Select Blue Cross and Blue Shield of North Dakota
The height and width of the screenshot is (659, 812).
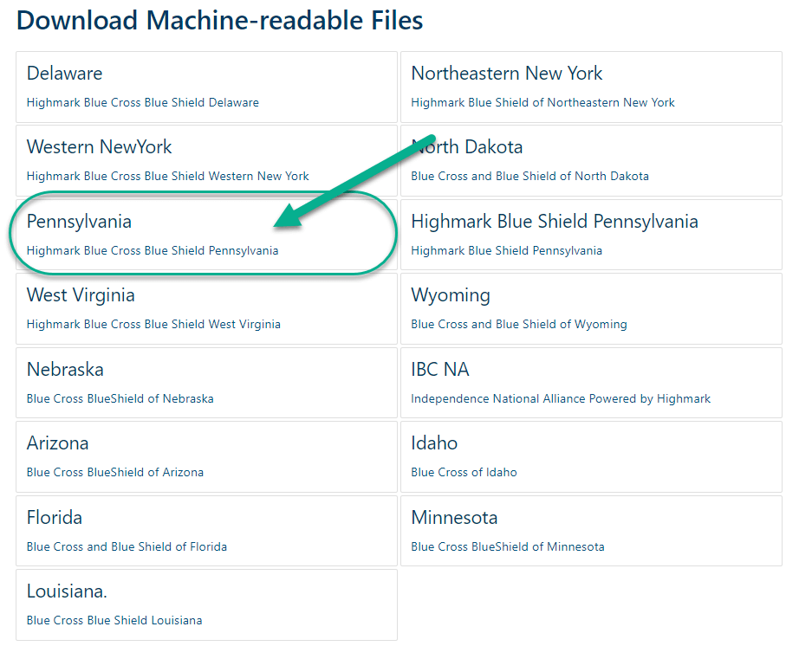[529, 176]
